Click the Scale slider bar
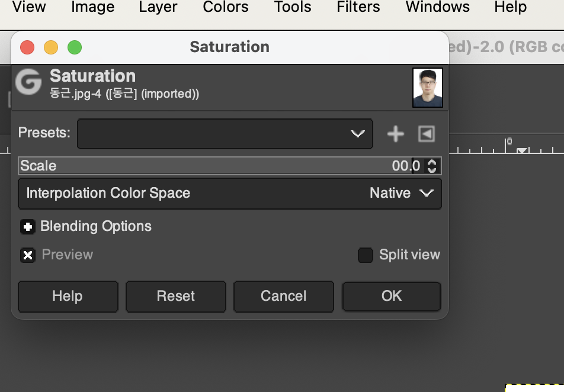 (x=229, y=166)
